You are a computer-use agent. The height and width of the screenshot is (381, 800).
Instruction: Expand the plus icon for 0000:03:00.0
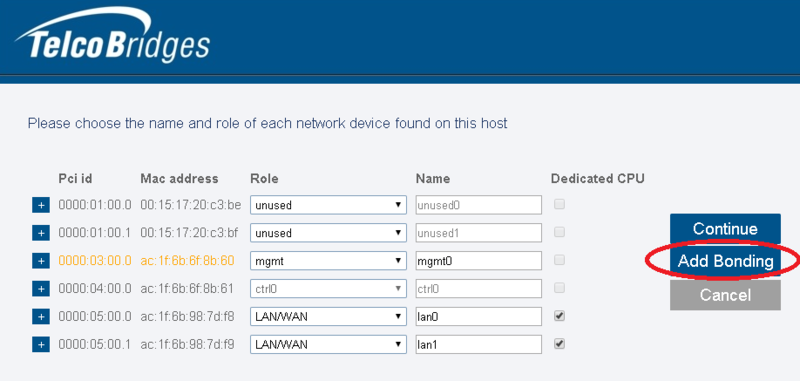pos(41,261)
